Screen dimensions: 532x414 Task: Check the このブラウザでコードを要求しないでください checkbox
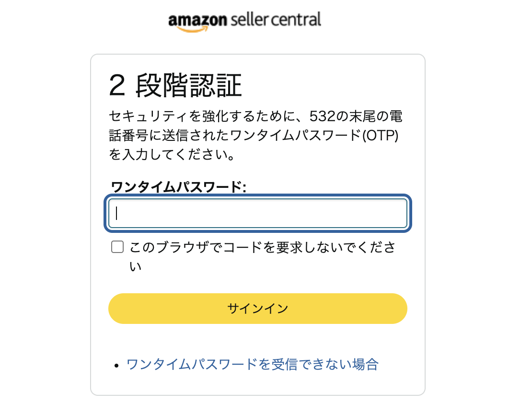coord(117,247)
